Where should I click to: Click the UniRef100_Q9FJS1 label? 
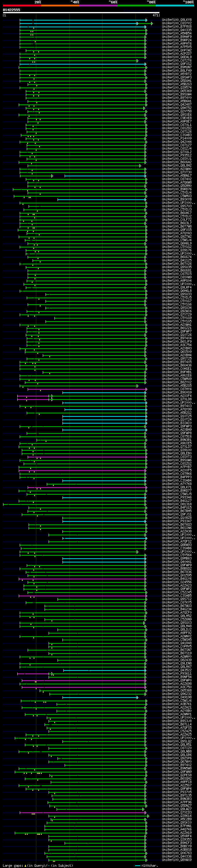coord(177,515)
